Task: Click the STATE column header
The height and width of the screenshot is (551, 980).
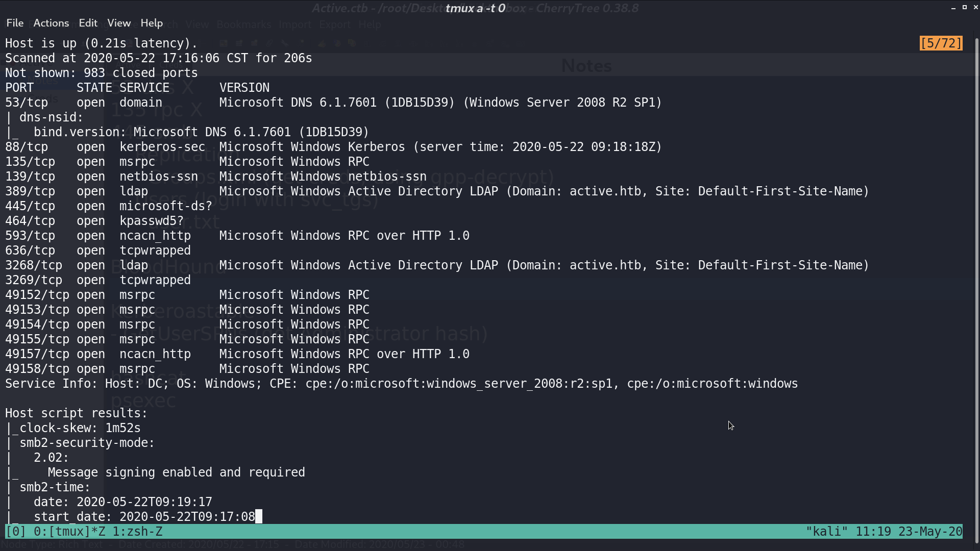Action: coord(94,88)
